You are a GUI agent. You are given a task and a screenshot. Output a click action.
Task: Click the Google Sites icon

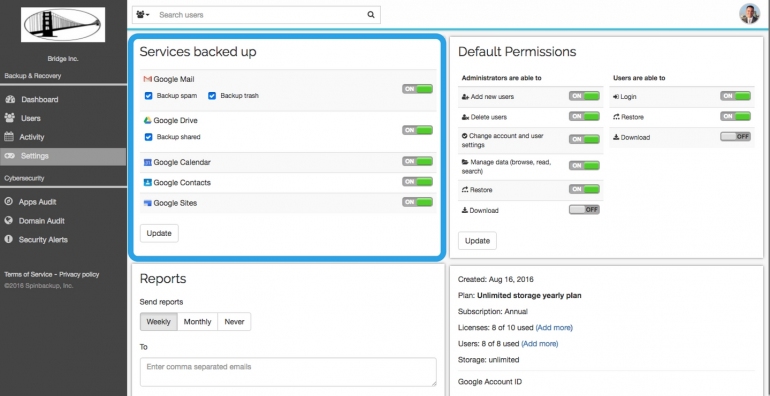coord(147,203)
